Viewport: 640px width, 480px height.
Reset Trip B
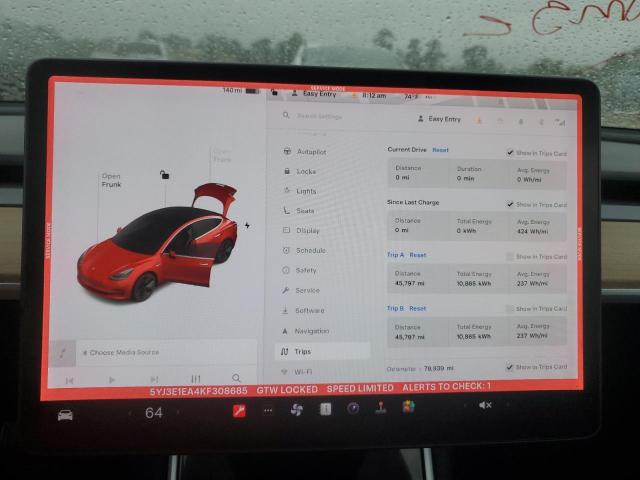[x=417, y=309]
